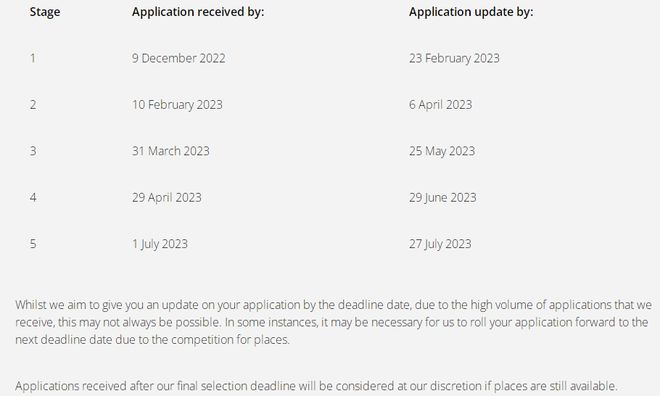The image size is (660, 396).
Task: Click stage number 2 in table
Action: (33, 105)
